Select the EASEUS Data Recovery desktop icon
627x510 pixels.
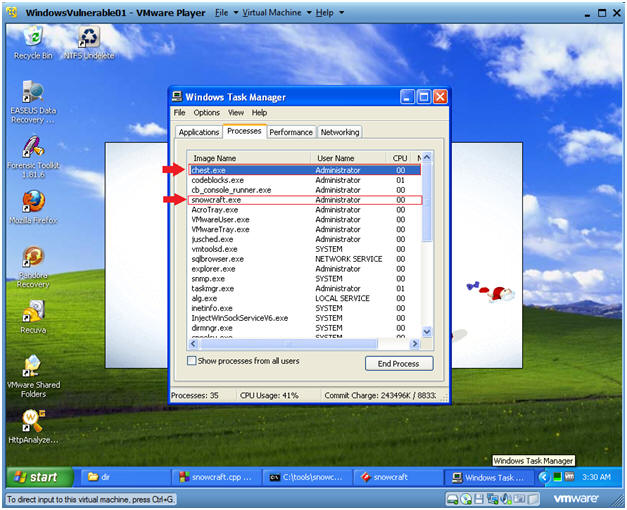coord(33,102)
